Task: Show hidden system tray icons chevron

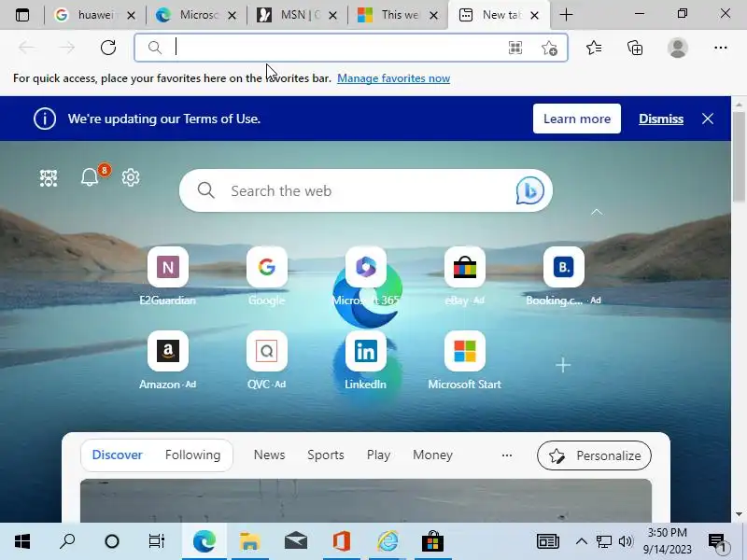Action: 581,541
